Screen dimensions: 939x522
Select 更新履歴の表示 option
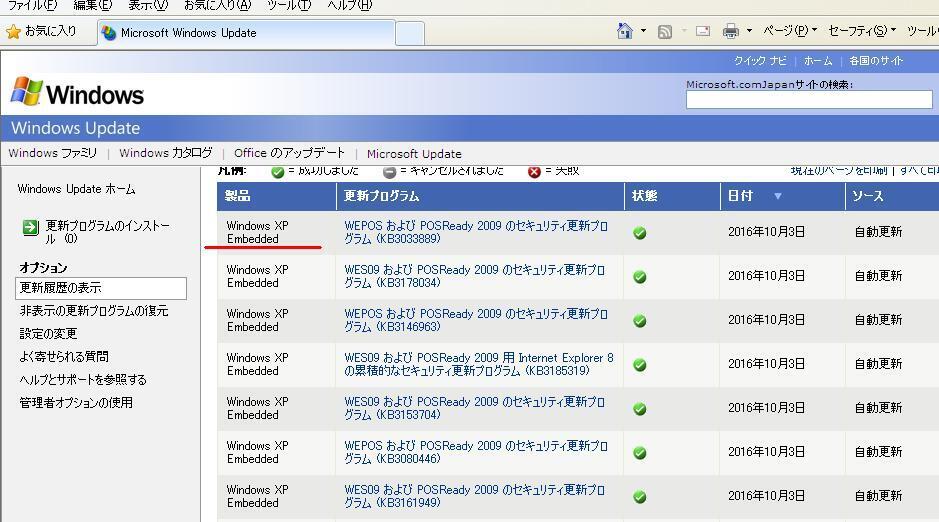pos(101,288)
